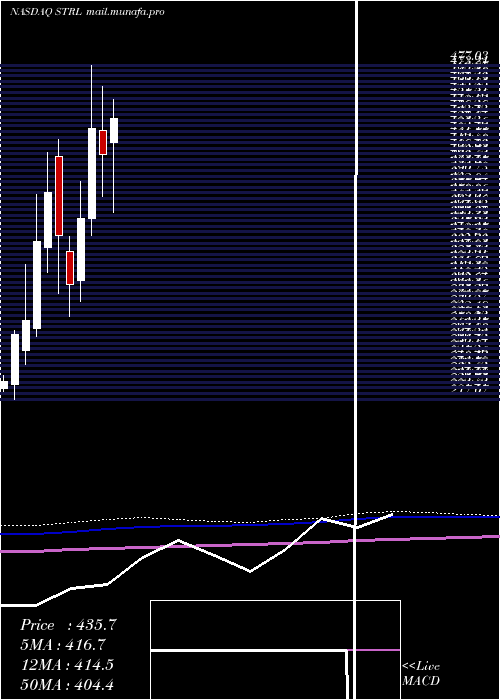Click the <<Live MACD label
Viewport: 500px width, 700px height.
click(421, 673)
